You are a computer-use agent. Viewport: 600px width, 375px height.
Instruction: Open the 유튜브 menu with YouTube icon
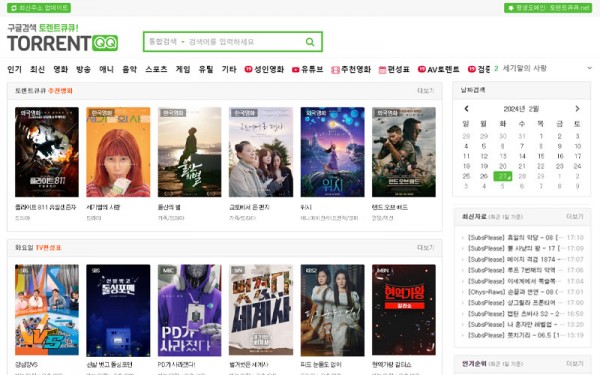(308, 69)
